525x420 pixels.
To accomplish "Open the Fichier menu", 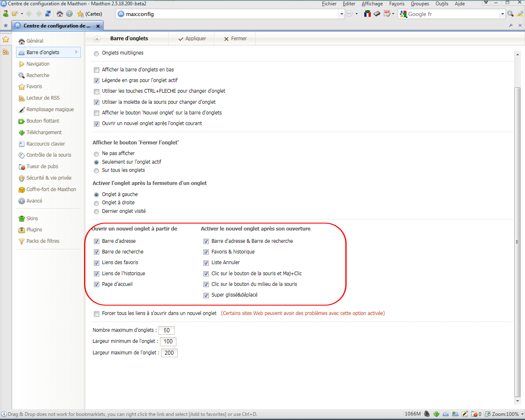I will click(329, 4).
